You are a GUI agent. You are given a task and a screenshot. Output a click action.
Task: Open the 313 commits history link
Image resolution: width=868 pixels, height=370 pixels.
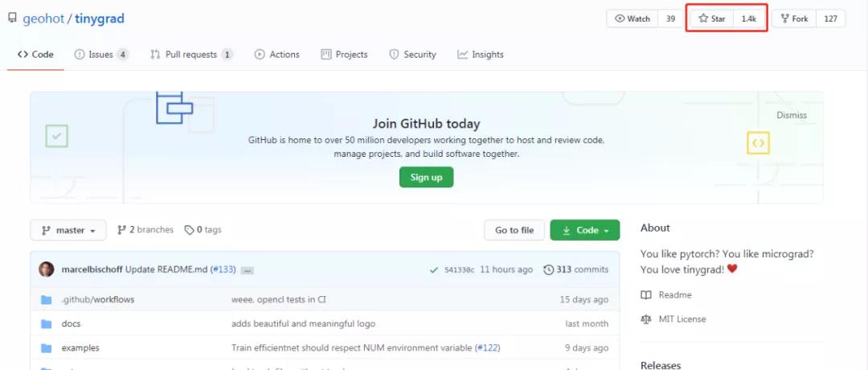point(575,269)
